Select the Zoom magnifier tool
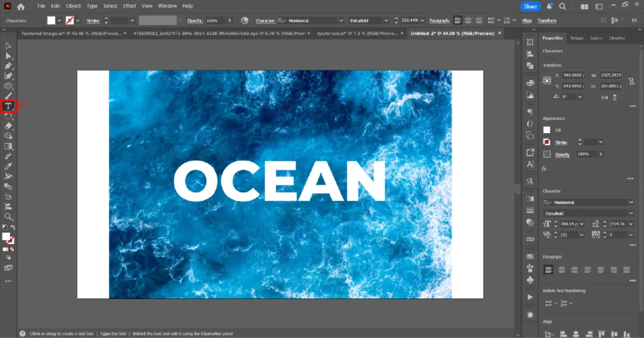This screenshot has width=644, height=338. pyautogui.click(x=8, y=217)
